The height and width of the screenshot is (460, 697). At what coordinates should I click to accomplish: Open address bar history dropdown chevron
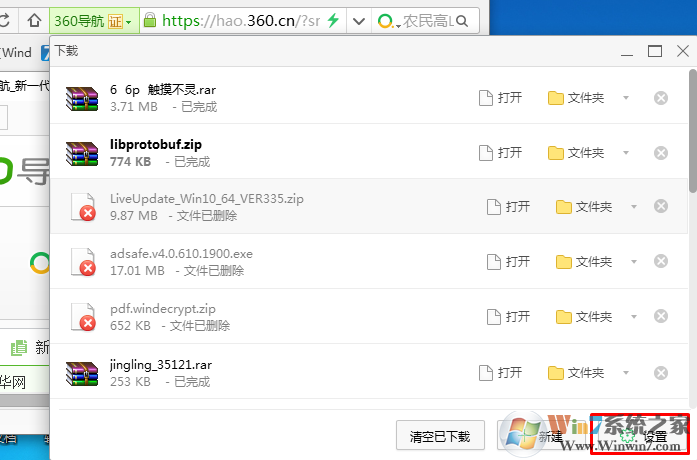click(x=359, y=21)
